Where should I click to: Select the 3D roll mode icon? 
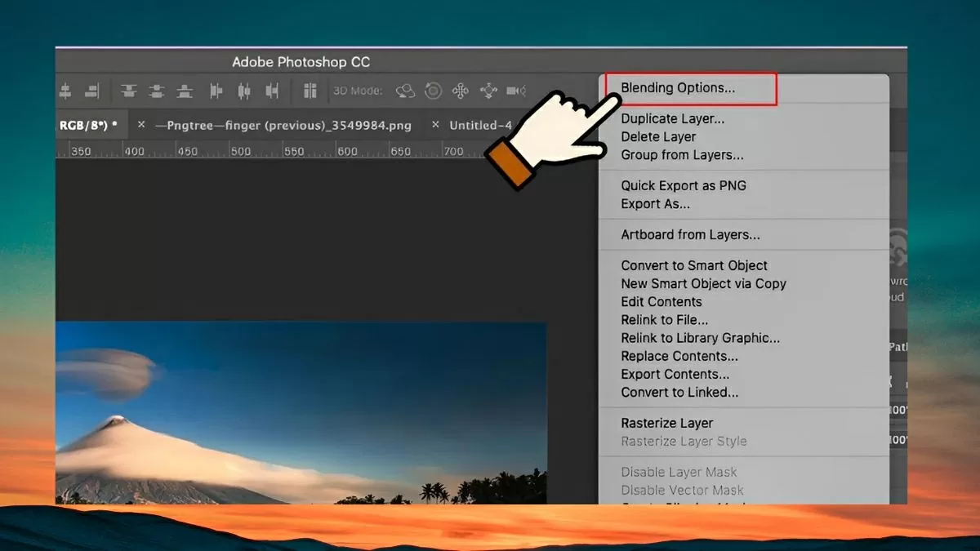433,91
